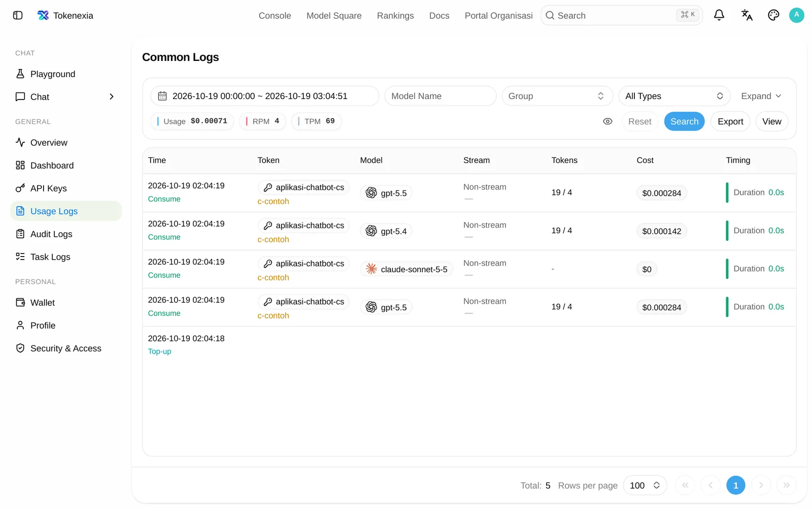
Task: Go to page 1 of results
Action: coord(736,486)
